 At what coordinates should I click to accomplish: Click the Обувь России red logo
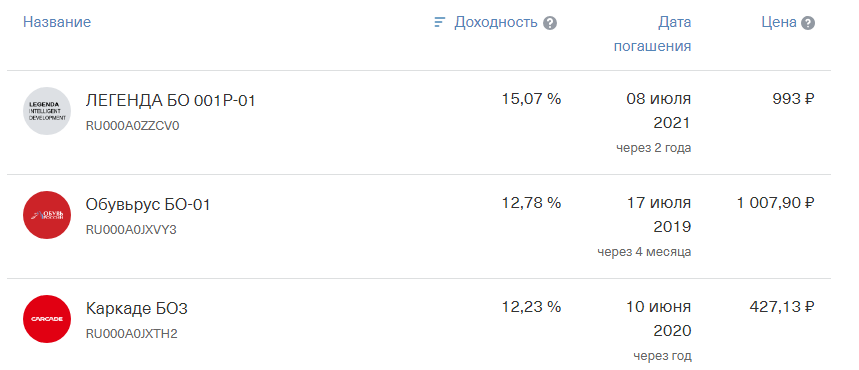click(47, 215)
